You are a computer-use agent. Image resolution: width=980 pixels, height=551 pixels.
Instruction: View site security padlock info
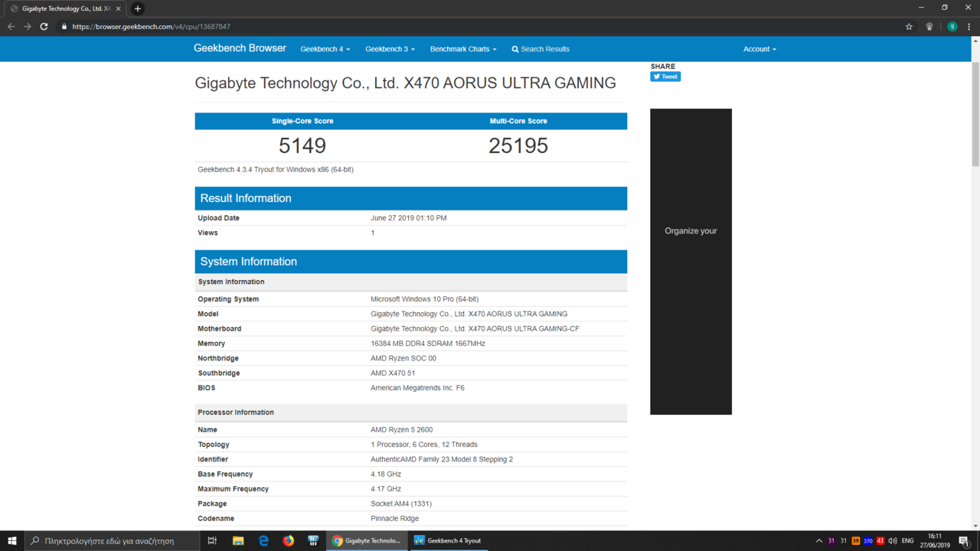(x=64, y=27)
